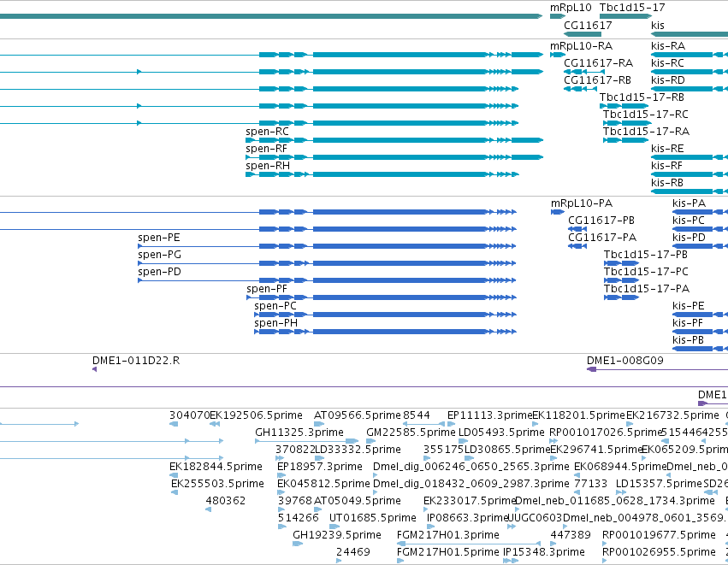Click the CG11617-RB transcript label
This screenshot has height=565, width=728.
pyautogui.click(x=597, y=80)
